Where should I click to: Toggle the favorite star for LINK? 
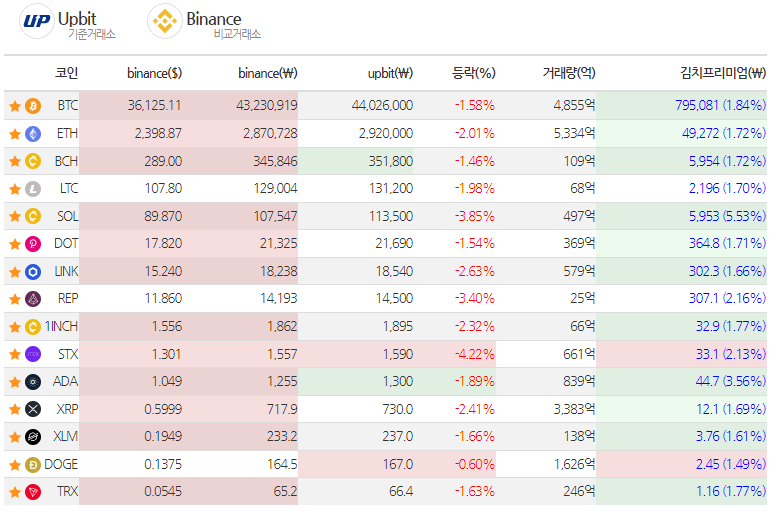15,272
